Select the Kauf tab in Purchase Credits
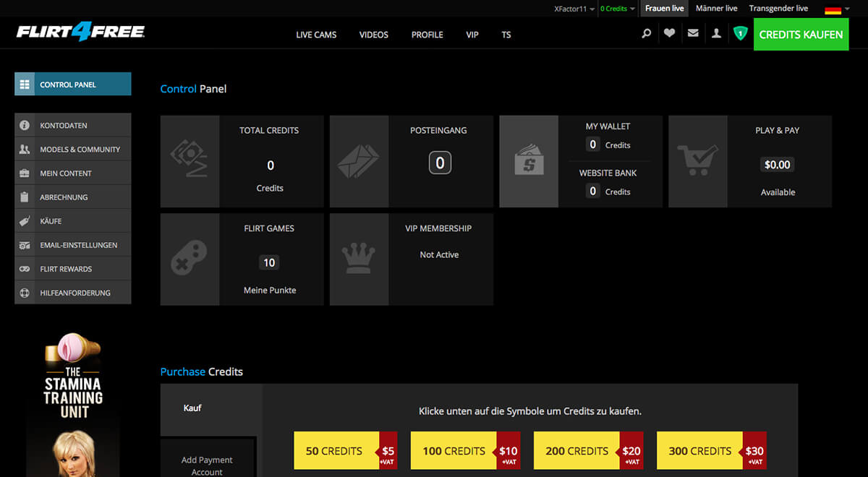This screenshot has width=868, height=477. (x=211, y=408)
